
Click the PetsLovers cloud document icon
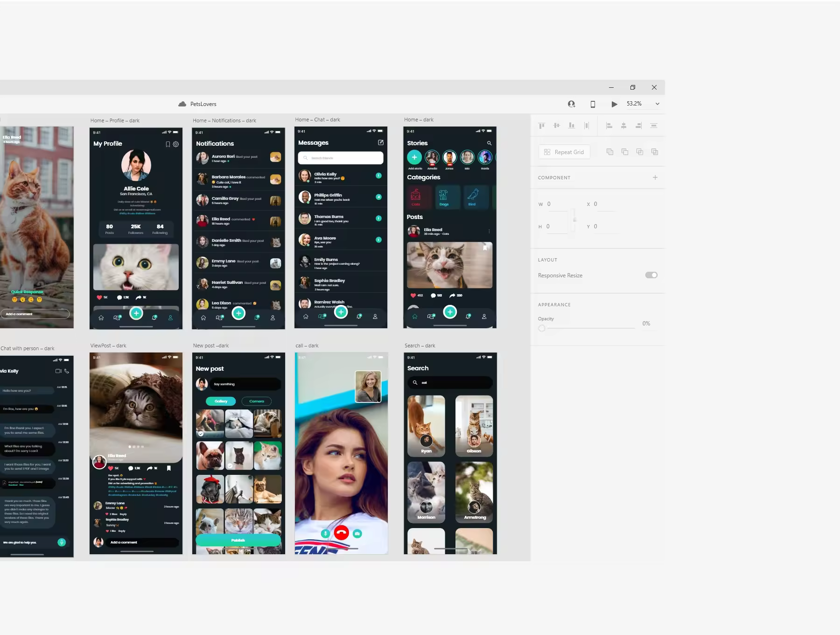point(182,104)
